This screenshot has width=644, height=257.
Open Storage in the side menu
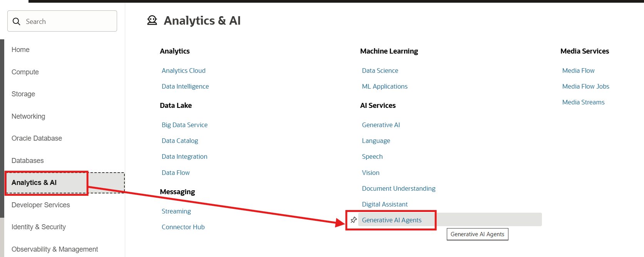[23, 94]
